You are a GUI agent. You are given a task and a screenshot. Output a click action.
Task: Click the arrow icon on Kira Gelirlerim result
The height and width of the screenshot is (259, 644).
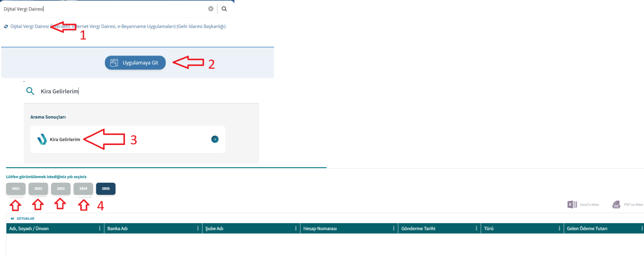pos(215,140)
